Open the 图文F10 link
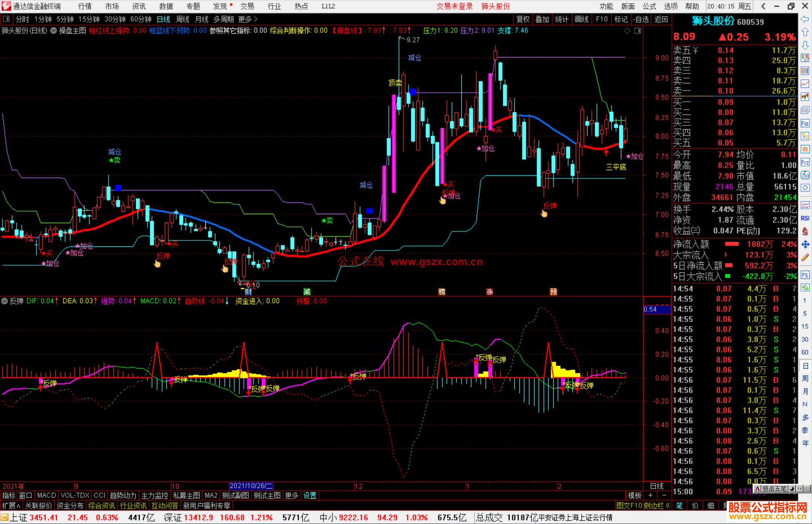Screen dimensions: 812x524 [629, 506]
